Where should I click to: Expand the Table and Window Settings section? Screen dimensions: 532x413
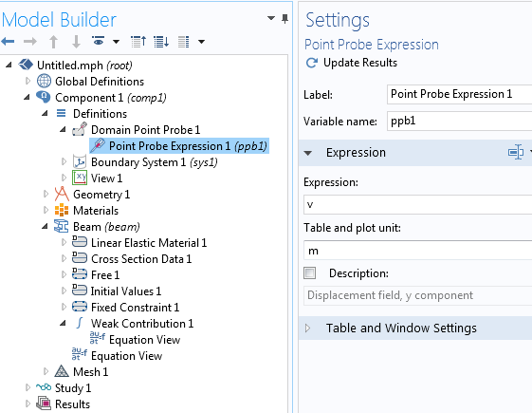(308, 328)
